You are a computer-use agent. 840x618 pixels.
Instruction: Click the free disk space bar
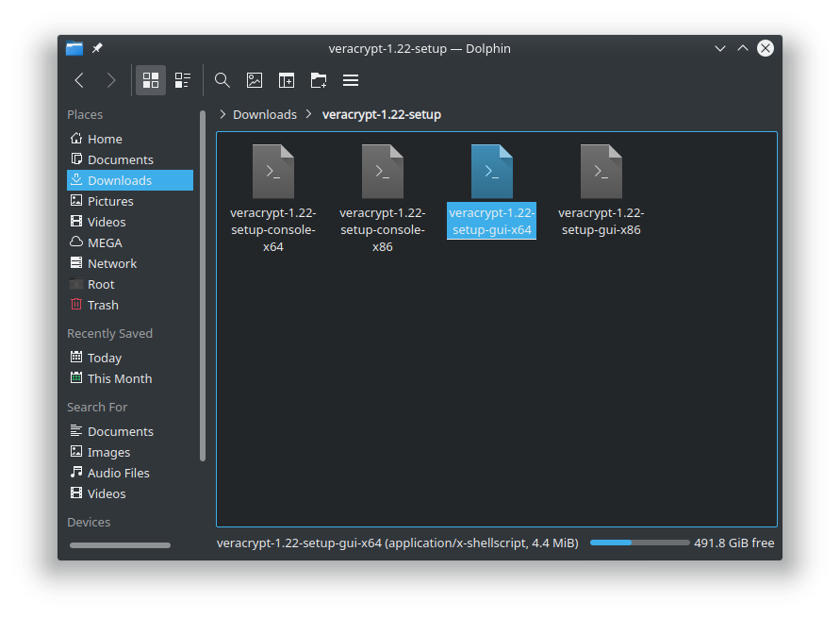point(639,543)
